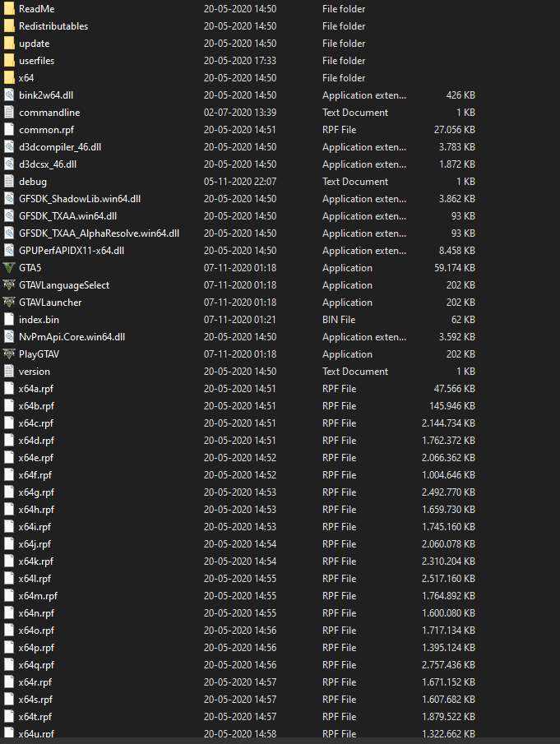Click the bink2w64.dll file icon
This screenshot has width=560, height=744.
coord(9,95)
